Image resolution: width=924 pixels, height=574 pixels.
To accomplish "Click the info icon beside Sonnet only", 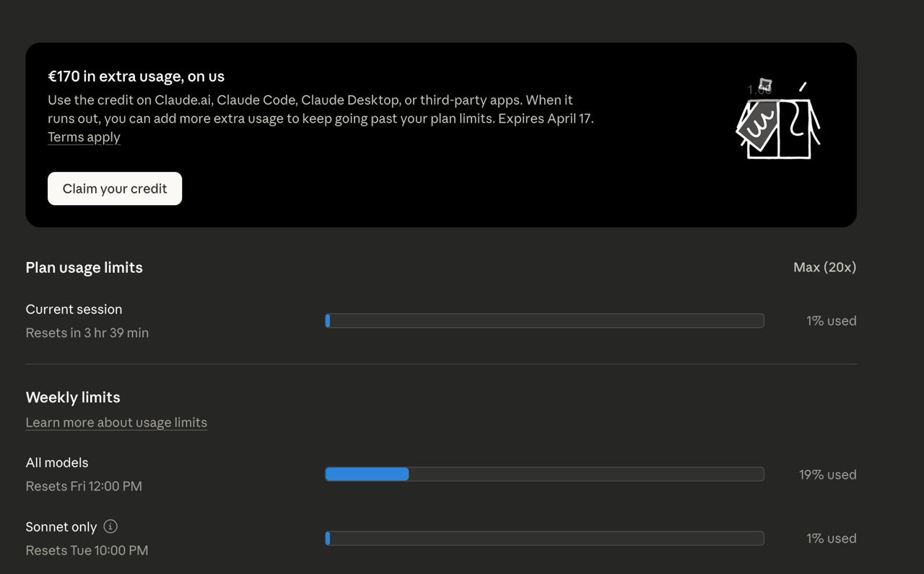I will pyautogui.click(x=110, y=526).
